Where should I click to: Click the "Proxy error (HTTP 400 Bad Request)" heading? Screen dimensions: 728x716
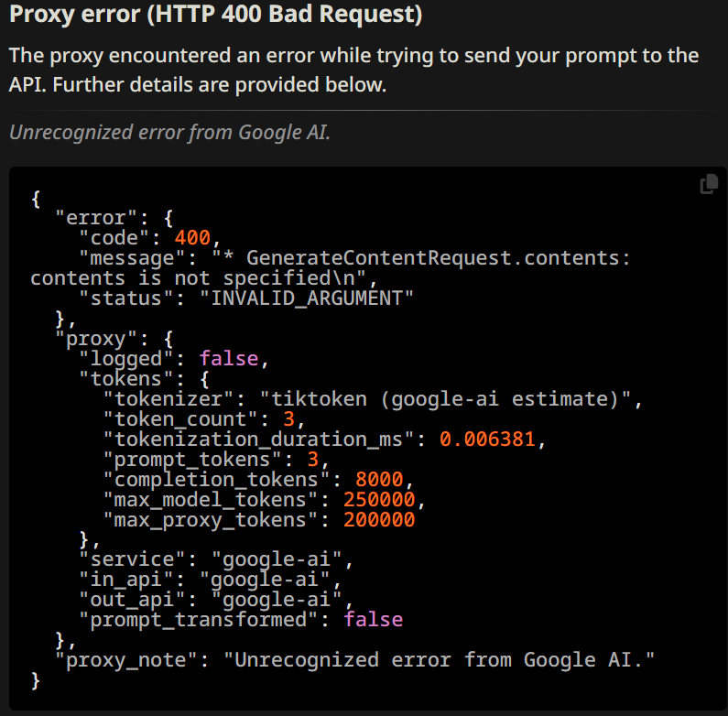216,16
